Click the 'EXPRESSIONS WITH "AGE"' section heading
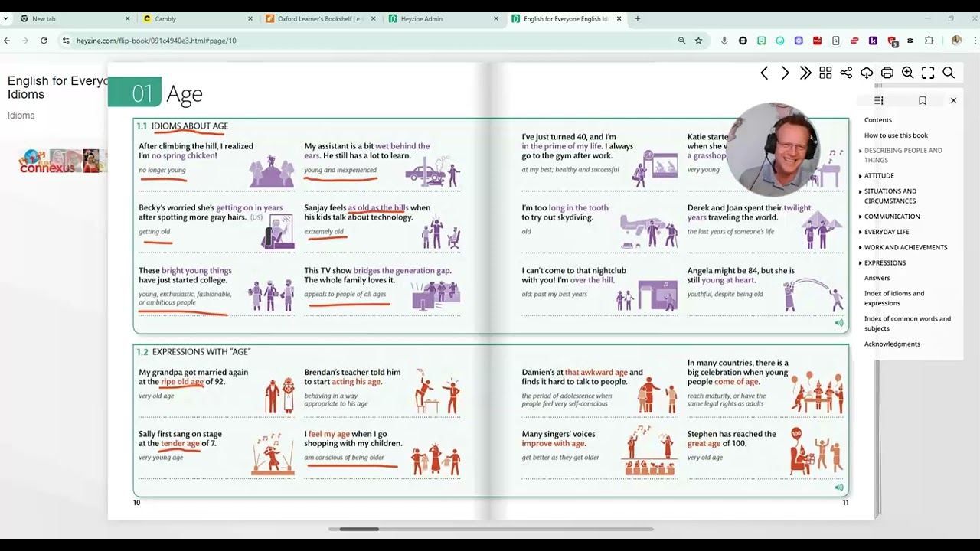This screenshot has width=980, height=551. point(201,352)
